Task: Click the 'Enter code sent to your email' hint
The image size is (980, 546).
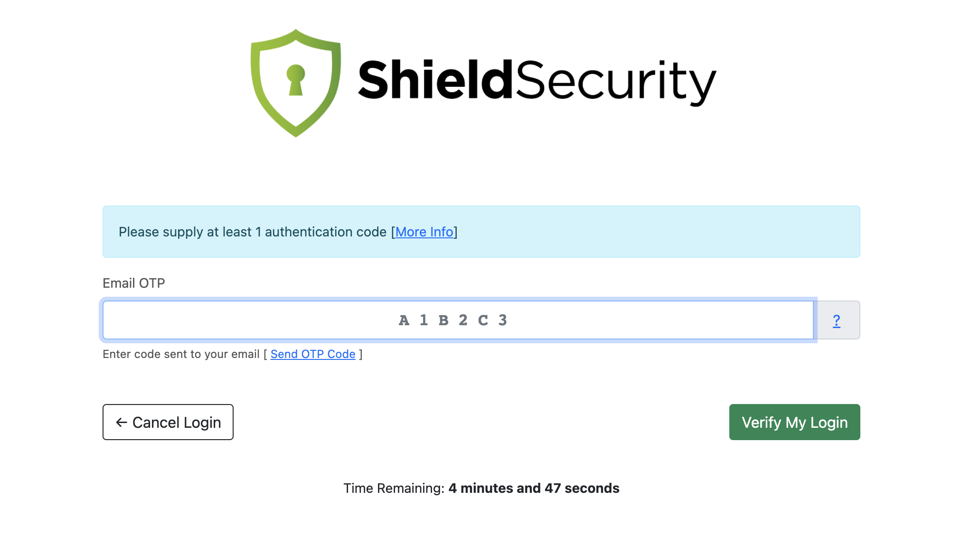Action: tap(181, 354)
